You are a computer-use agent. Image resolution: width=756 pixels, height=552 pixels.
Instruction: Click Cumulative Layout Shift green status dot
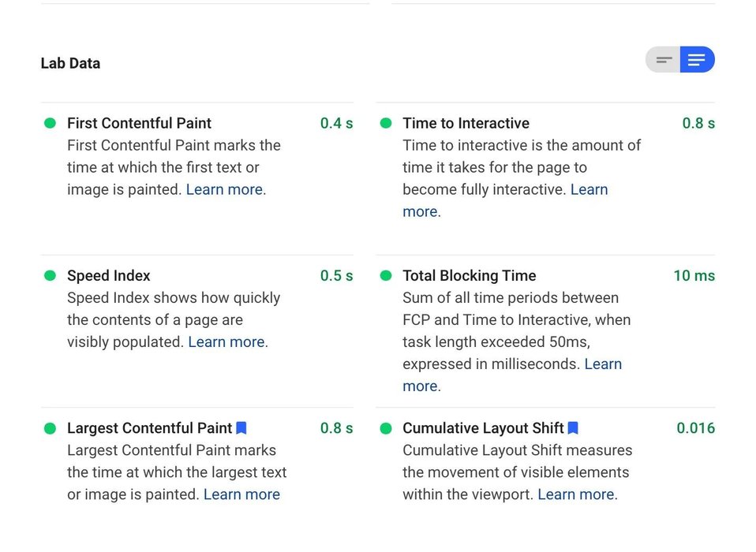(x=386, y=428)
